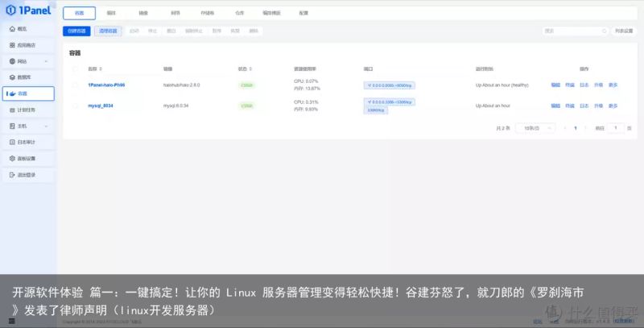Screen dimensions: 644x328
Task: Check the mysql_8034 container row checkbox
Action: click(x=75, y=106)
